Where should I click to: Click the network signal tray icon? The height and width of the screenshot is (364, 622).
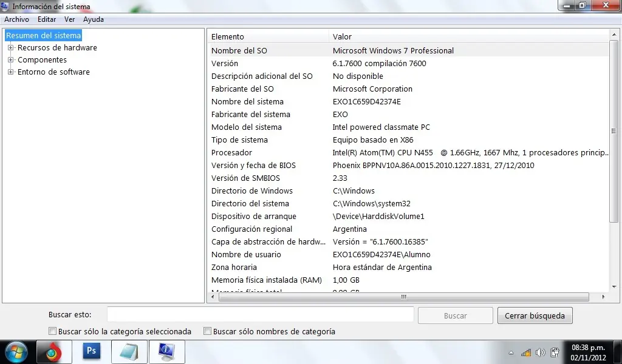click(x=526, y=352)
